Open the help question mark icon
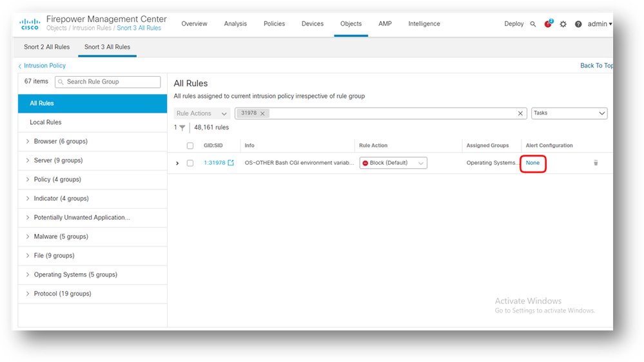This screenshot has height=362, width=644. pos(578,24)
